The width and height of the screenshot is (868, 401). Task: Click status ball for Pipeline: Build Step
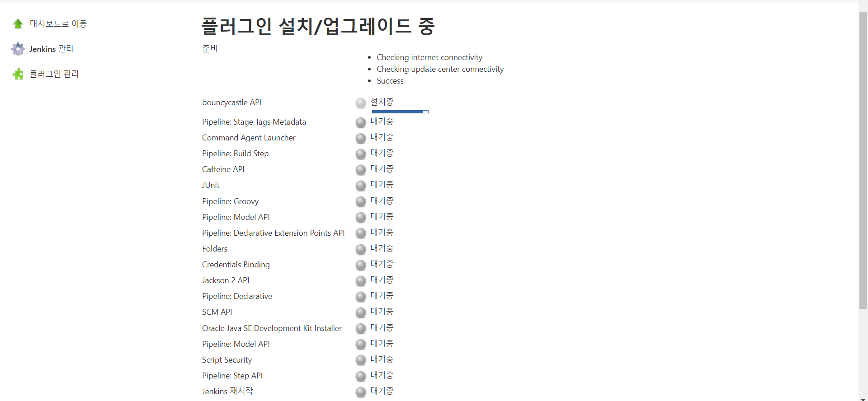pos(361,154)
